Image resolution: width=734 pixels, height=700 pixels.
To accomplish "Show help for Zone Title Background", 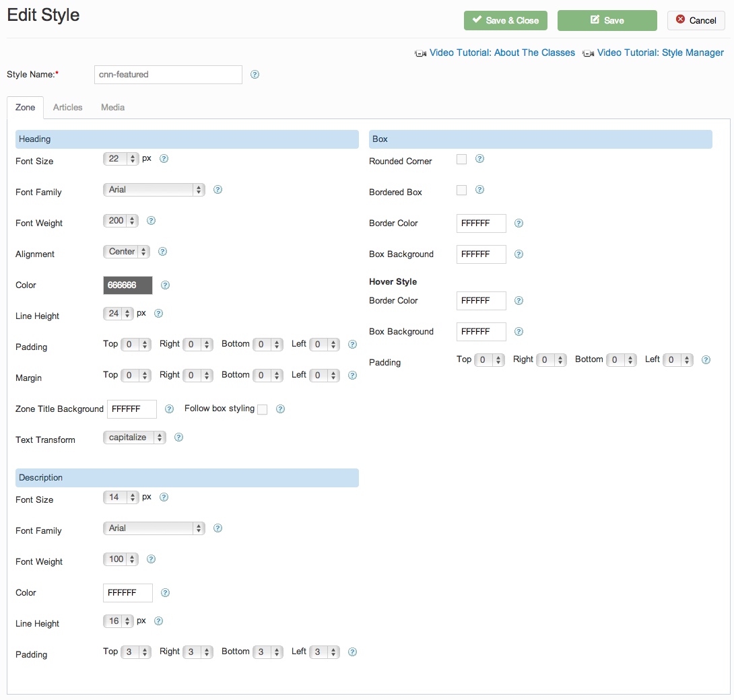I will (x=170, y=409).
